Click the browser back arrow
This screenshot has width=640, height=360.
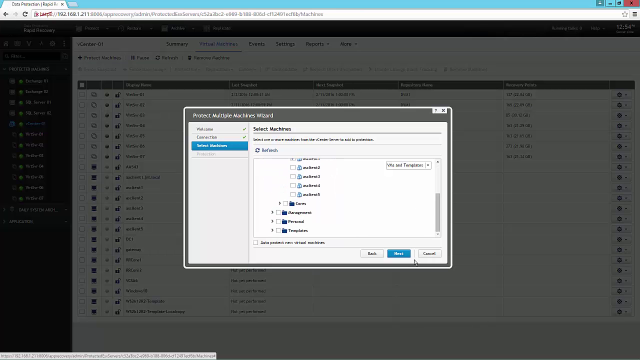tap(5, 14)
